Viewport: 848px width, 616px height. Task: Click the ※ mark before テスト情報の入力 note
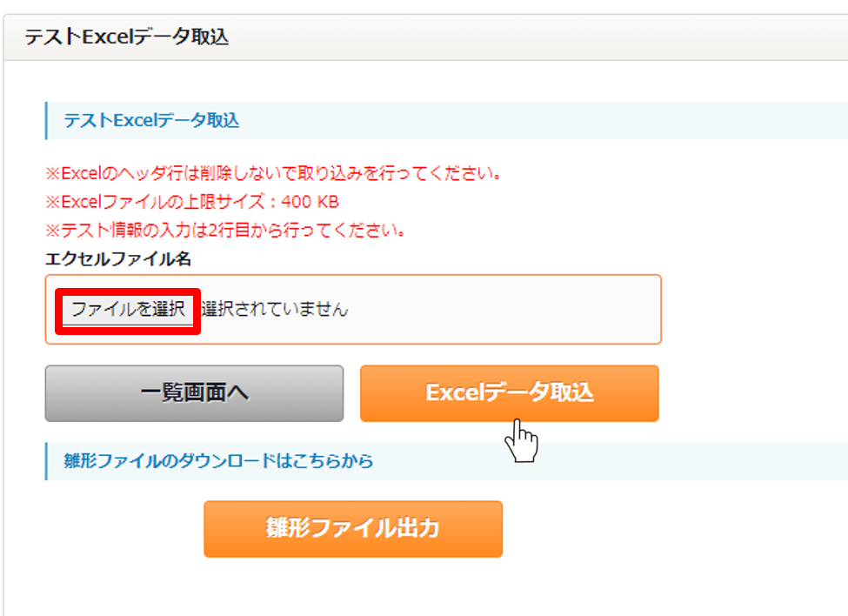point(53,231)
